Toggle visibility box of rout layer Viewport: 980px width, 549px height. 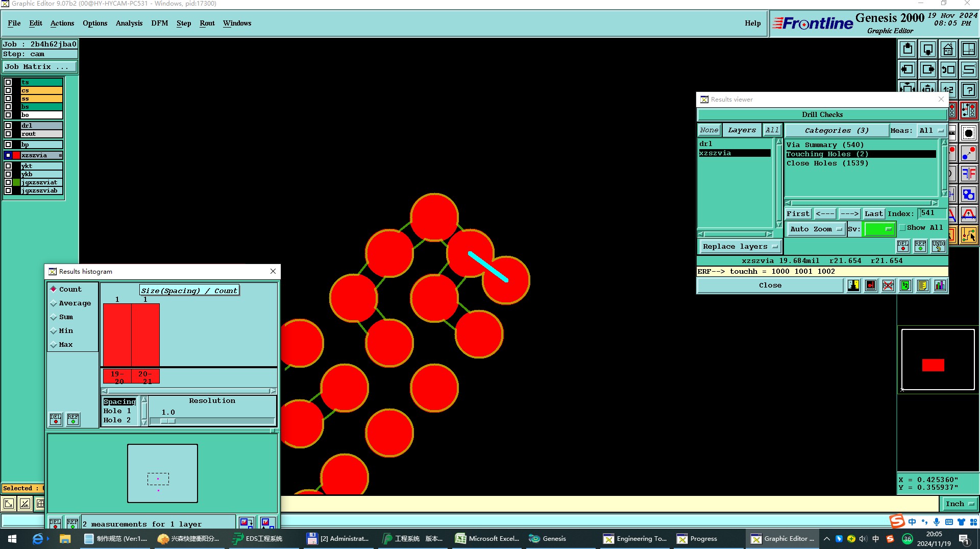click(x=8, y=134)
